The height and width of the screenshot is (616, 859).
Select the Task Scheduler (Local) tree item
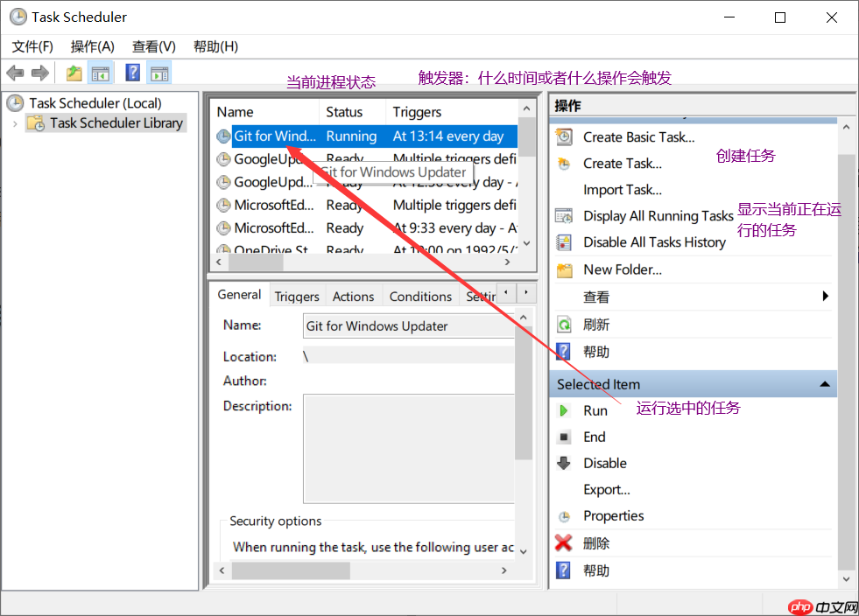click(95, 103)
